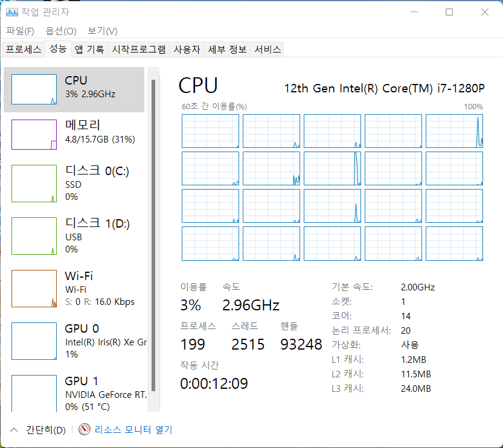
Task: Open the 보기(V) menu
Action: (x=102, y=31)
